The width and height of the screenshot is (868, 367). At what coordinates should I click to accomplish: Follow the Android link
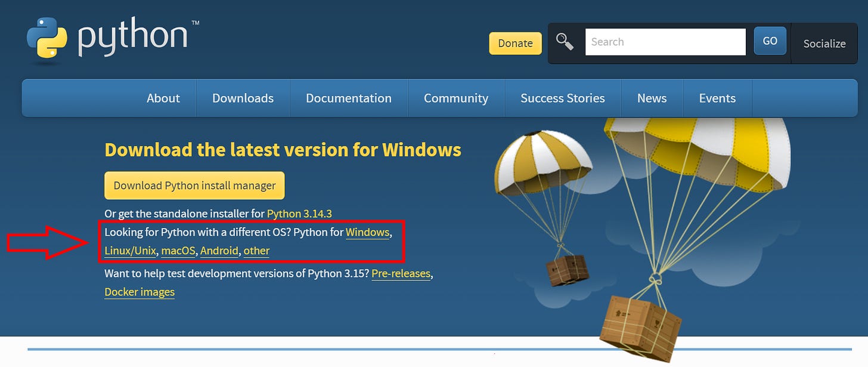point(219,251)
